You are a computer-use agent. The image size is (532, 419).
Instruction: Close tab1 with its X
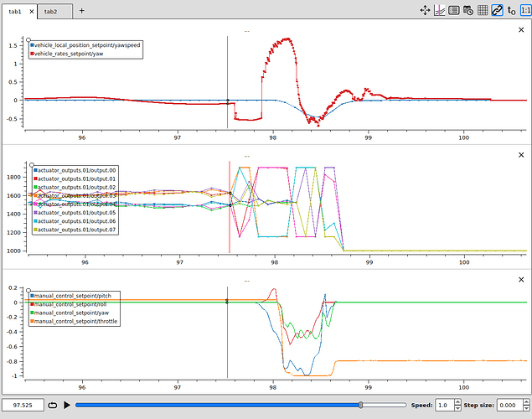pyautogui.click(x=32, y=12)
